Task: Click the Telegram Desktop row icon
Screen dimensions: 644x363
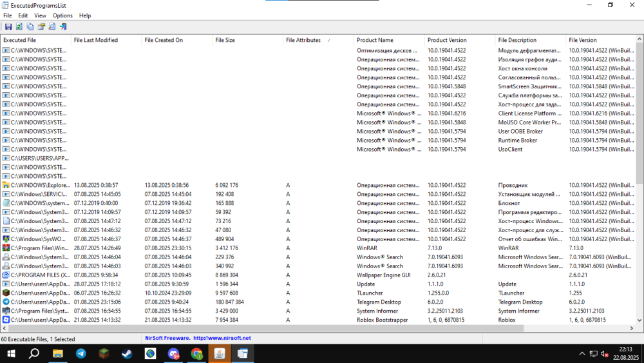Action: pos(6,302)
